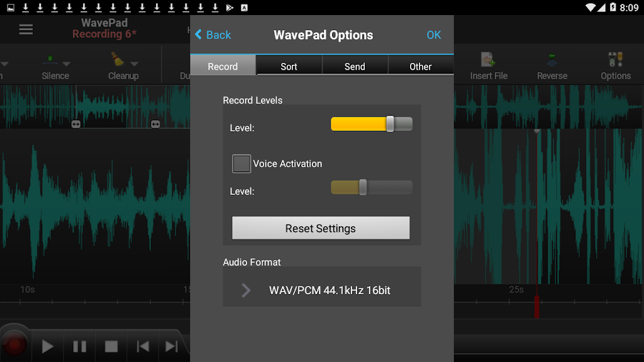
Task: Expand the Cleanup dropdown arrow
Action: pyautogui.click(x=135, y=63)
